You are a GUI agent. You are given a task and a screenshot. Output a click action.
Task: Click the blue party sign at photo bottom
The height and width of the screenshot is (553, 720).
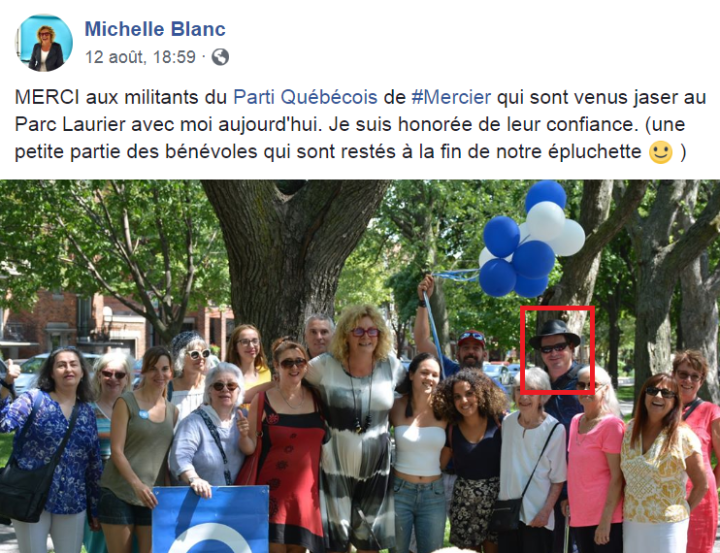click(210, 519)
